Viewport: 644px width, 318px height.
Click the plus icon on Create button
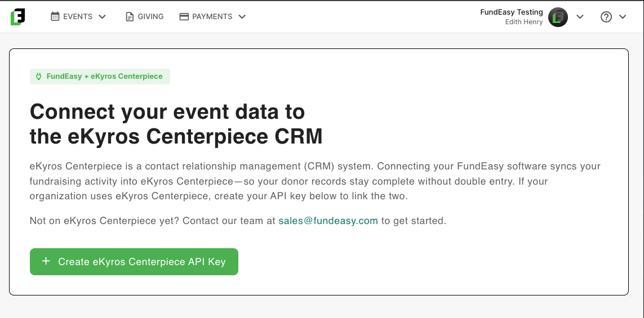(x=46, y=261)
